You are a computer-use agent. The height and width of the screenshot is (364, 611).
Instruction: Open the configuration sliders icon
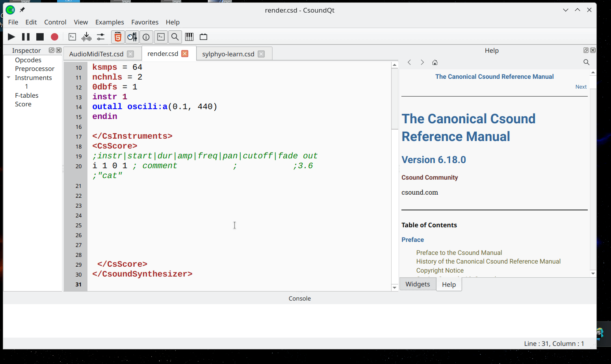[x=101, y=37]
